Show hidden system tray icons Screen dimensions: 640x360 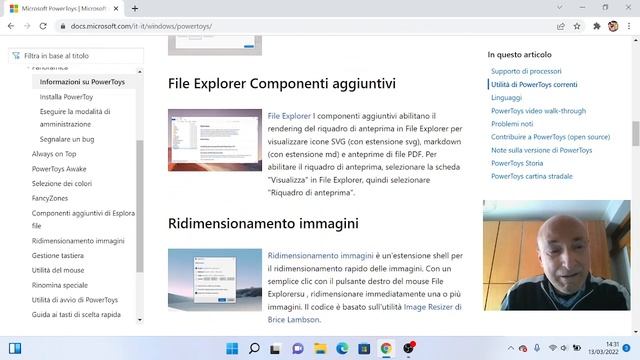tap(511, 348)
